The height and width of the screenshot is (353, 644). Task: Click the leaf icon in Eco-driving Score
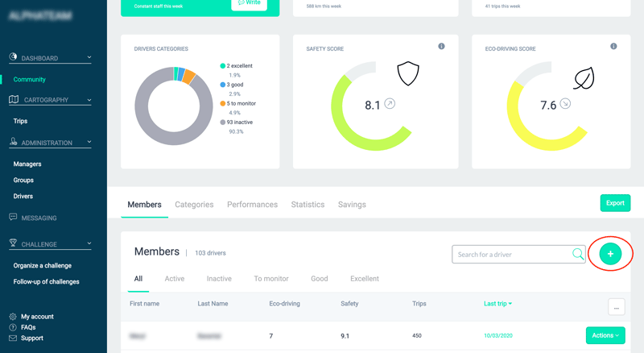pyautogui.click(x=584, y=77)
